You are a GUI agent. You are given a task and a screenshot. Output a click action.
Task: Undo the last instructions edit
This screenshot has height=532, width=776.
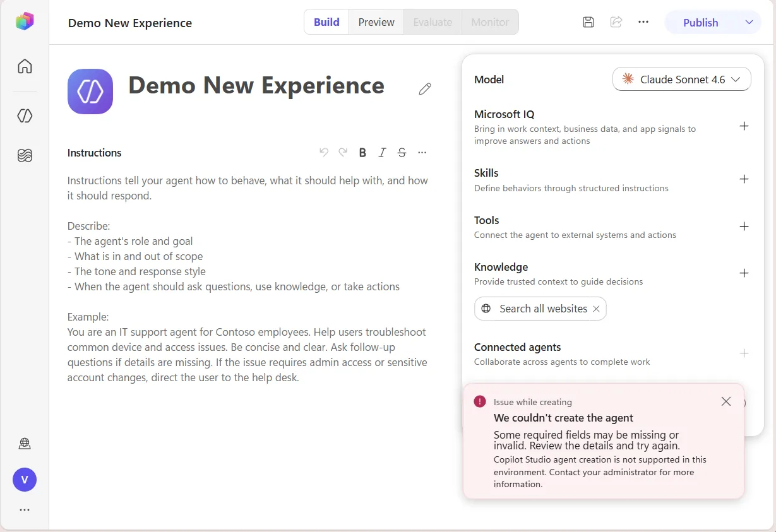click(324, 152)
